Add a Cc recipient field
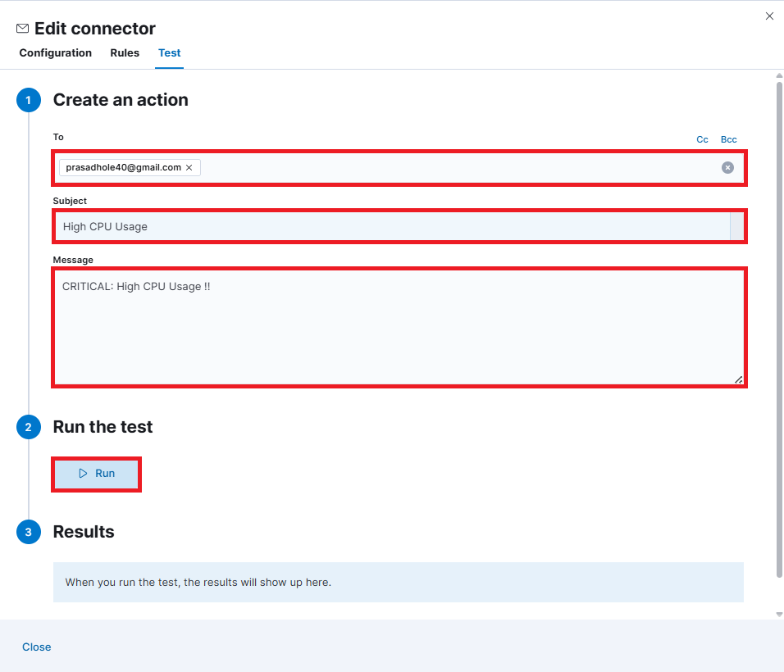 coord(702,139)
